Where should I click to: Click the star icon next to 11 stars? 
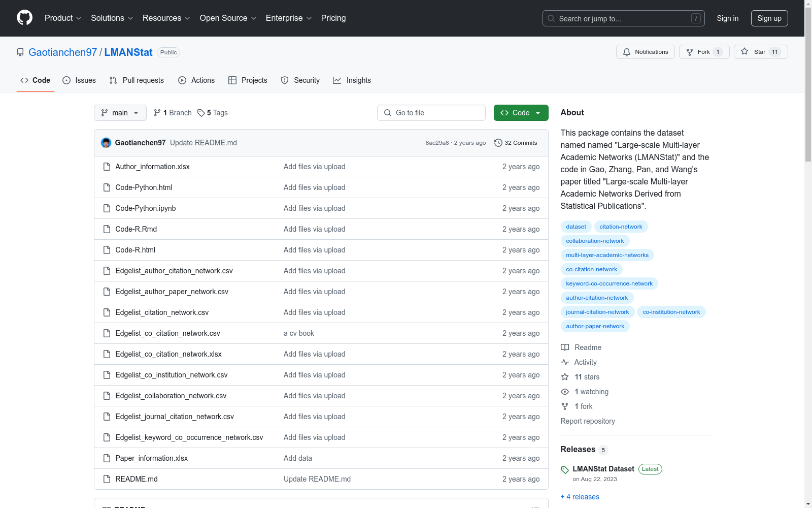click(x=565, y=377)
